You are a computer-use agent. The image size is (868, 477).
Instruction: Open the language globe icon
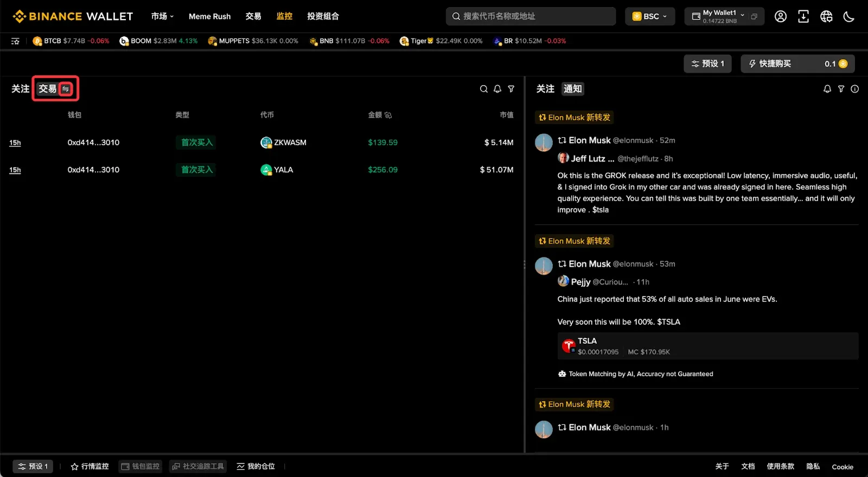[826, 16]
